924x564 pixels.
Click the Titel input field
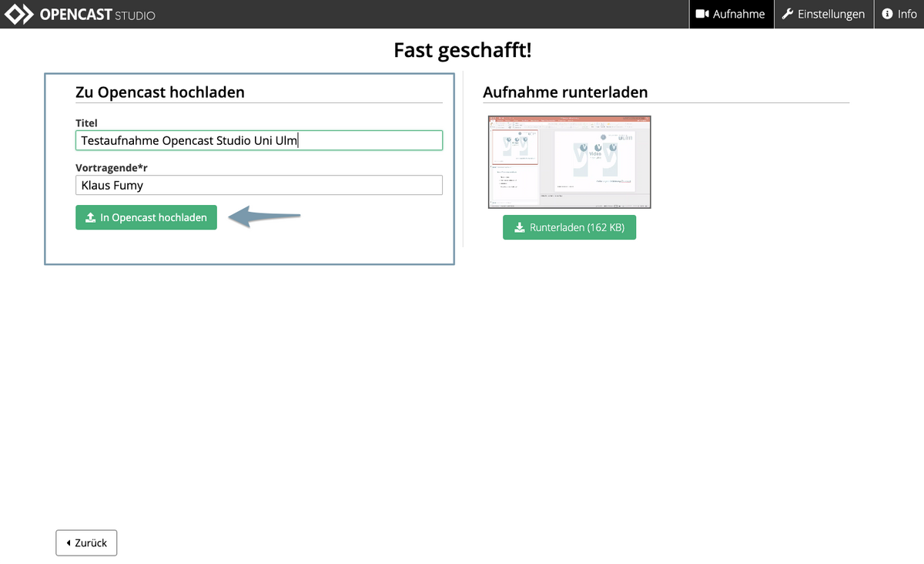tap(259, 140)
